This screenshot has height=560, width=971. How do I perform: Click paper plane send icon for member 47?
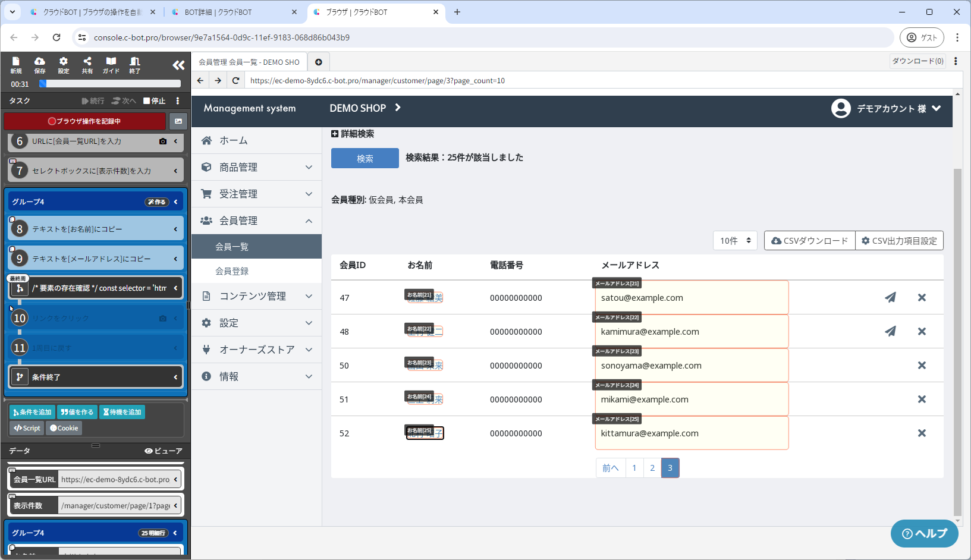[890, 297]
